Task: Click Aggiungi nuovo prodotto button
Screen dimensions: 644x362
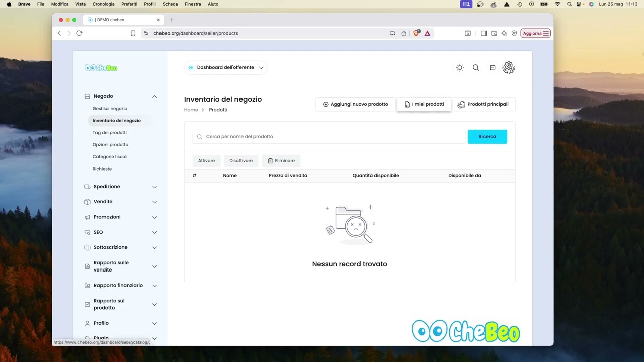Action: point(355,104)
